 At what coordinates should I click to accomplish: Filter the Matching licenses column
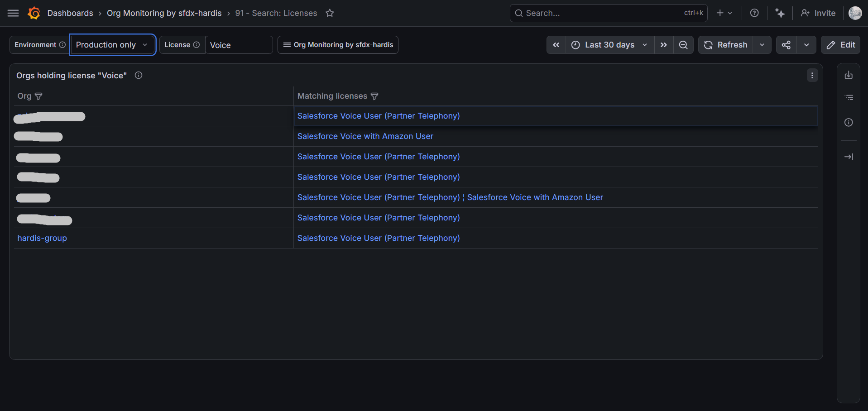click(x=374, y=96)
